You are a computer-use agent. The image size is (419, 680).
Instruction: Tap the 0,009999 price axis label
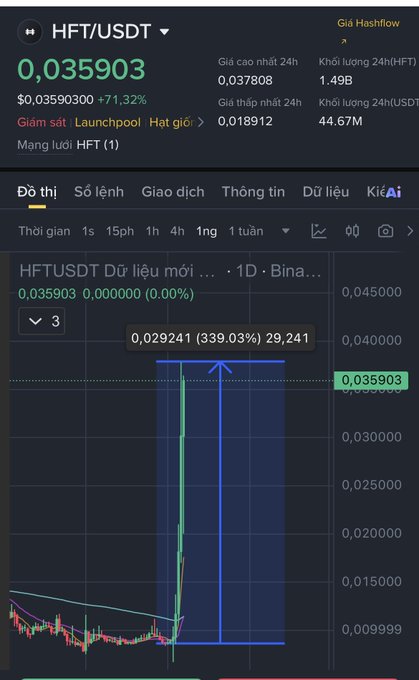coord(372,629)
